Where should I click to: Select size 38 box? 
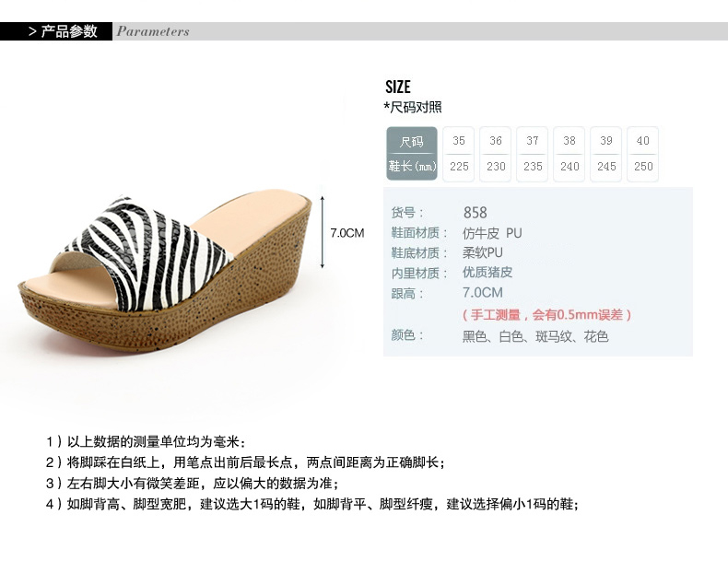click(x=569, y=154)
